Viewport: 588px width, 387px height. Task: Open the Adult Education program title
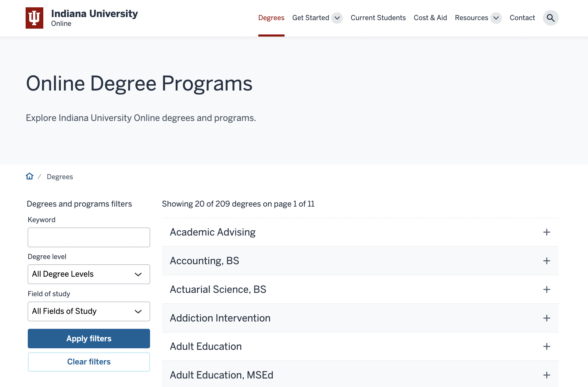click(206, 346)
